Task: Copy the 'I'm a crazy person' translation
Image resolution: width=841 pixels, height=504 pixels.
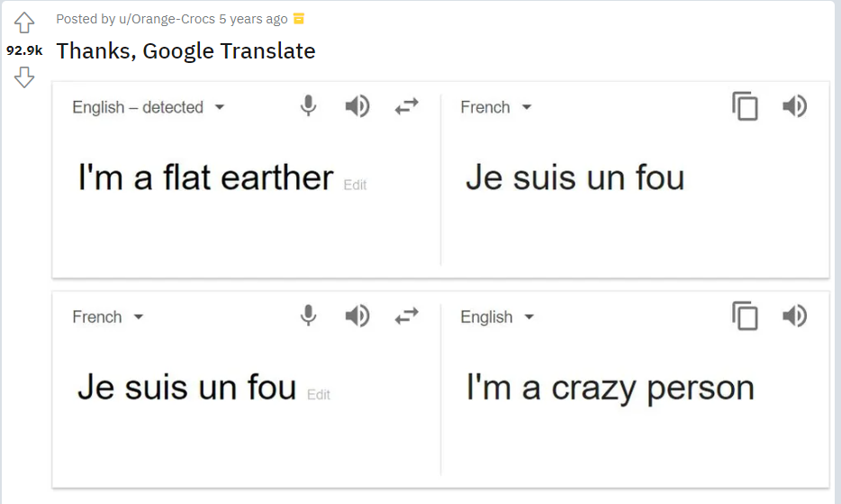Action: pyautogui.click(x=745, y=316)
